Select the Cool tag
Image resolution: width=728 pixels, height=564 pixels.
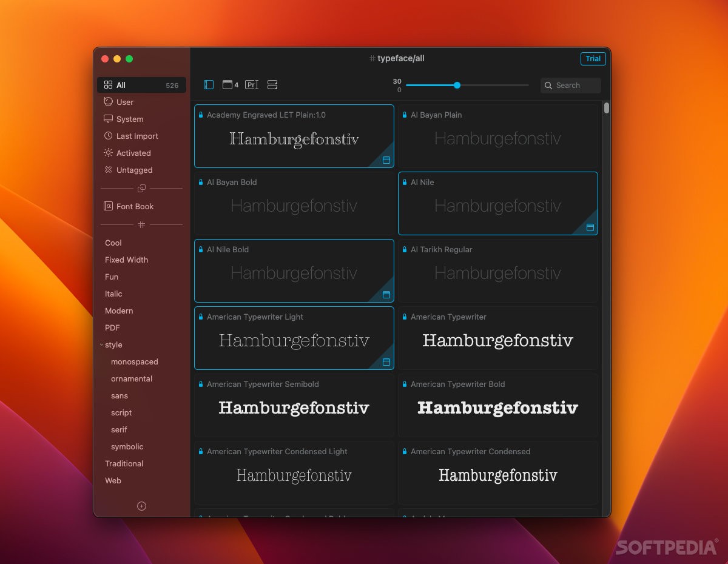(x=113, y=243)
